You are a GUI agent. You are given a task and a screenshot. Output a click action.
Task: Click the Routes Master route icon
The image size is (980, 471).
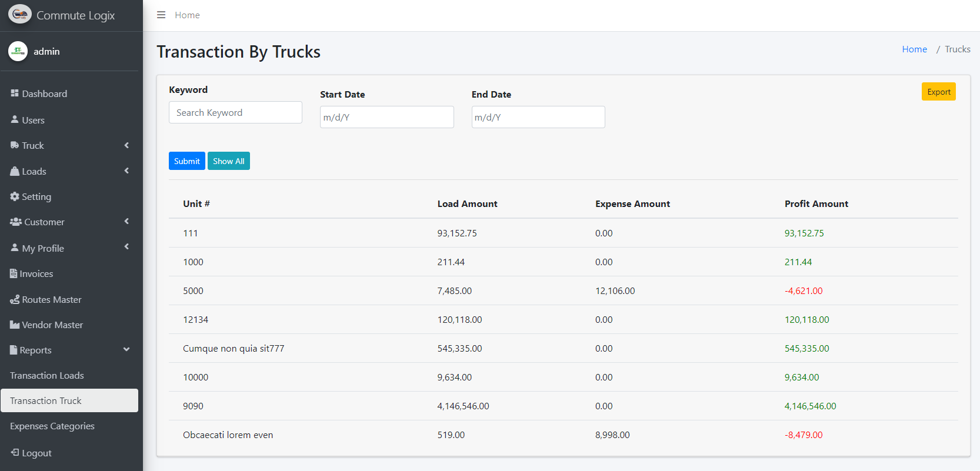[15, 299]
